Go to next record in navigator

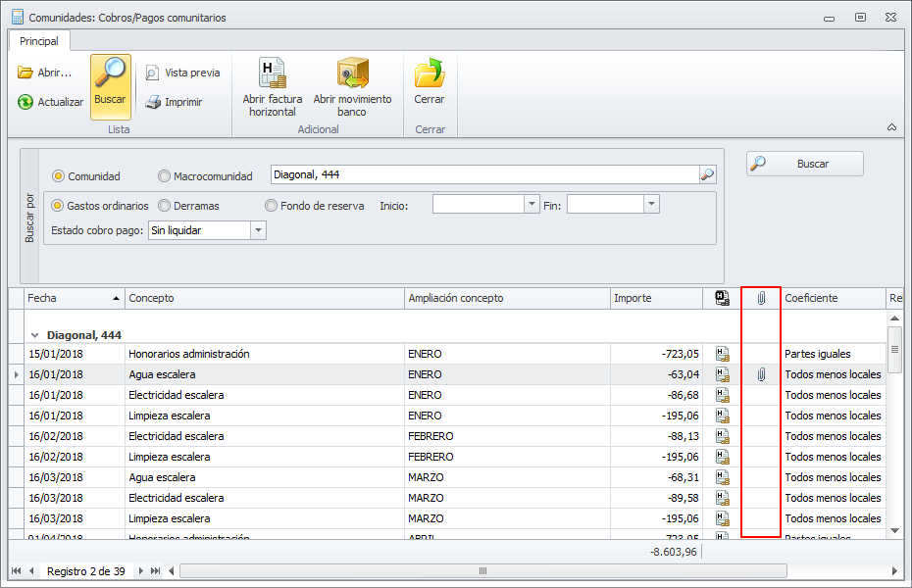tap(140, 571)
